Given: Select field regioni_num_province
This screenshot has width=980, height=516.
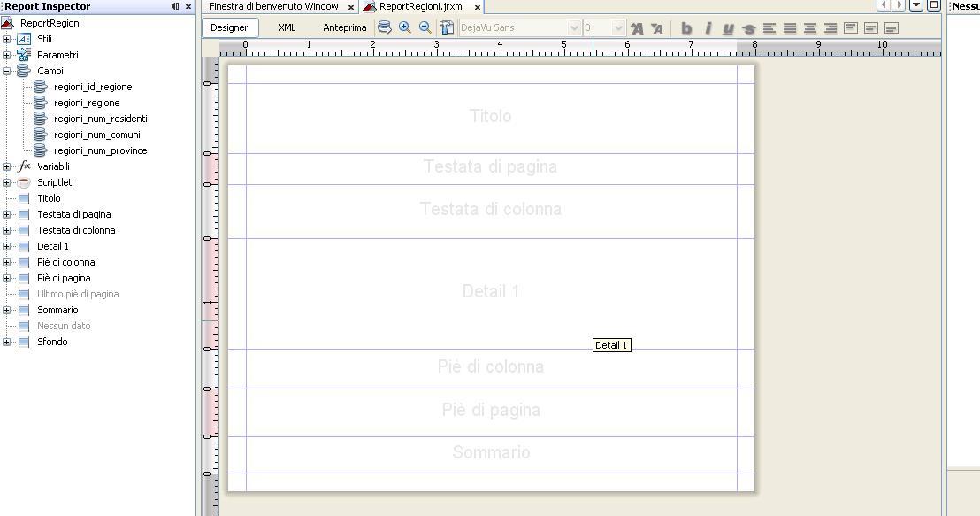Looking at the screenshot, I should (101, 150).
